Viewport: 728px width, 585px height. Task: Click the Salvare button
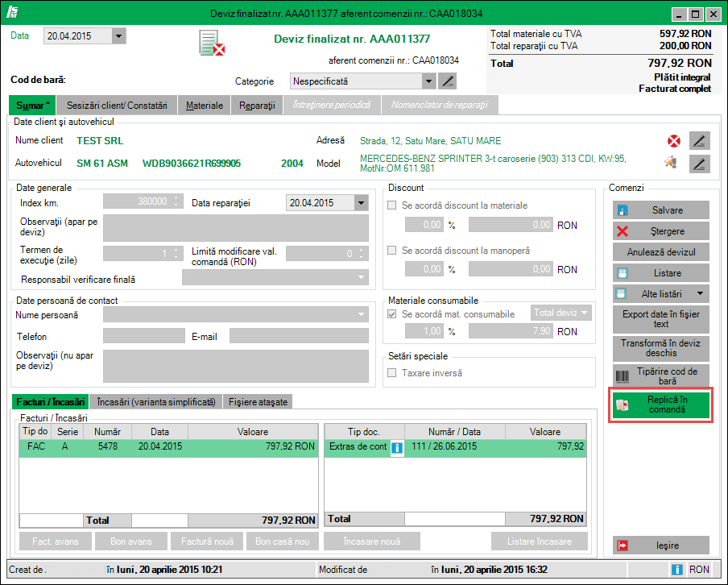click(x=660, y=210)
